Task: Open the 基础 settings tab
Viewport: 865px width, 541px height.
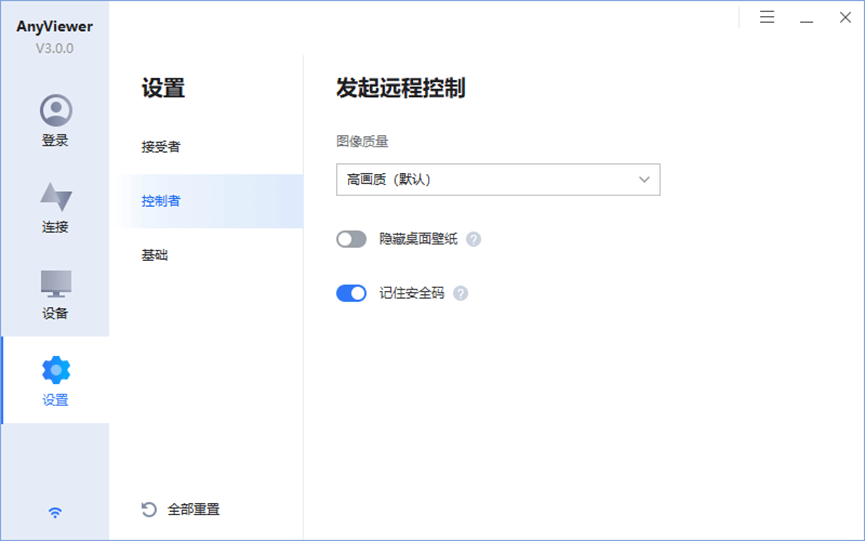Action: point(155,255)
